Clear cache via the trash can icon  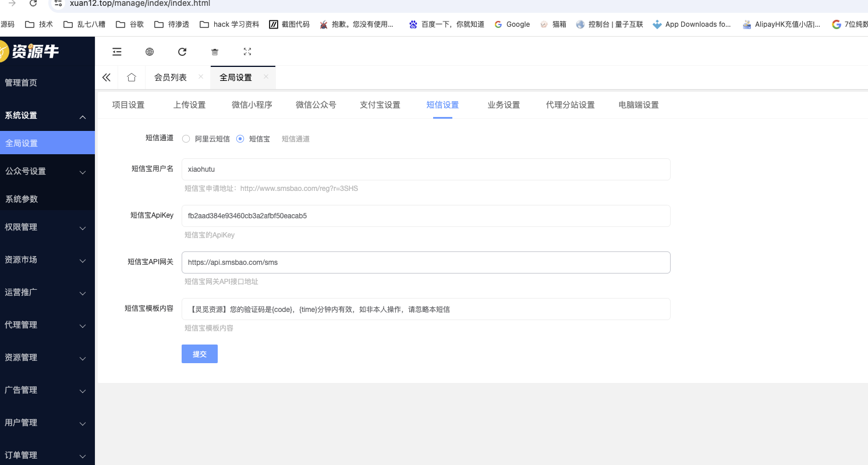(215, 52)
